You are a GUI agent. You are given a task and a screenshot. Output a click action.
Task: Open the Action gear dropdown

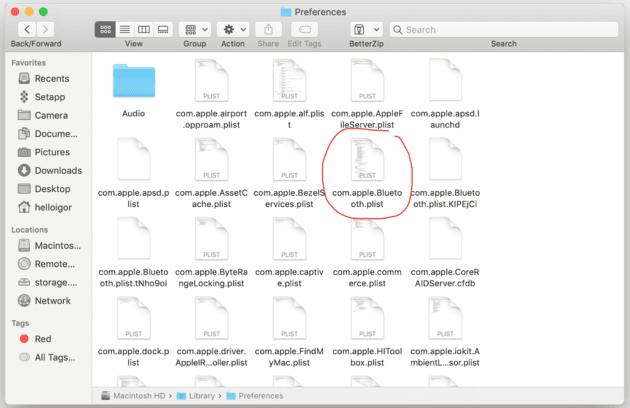pos(233,30)
